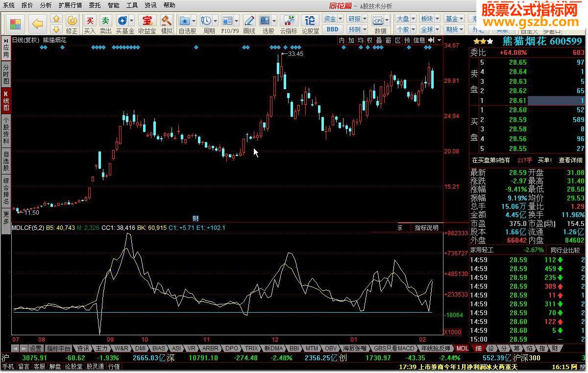Screen dimensions: 588x373
Task: Open the 报价 menu
Action: coord(27,5)
